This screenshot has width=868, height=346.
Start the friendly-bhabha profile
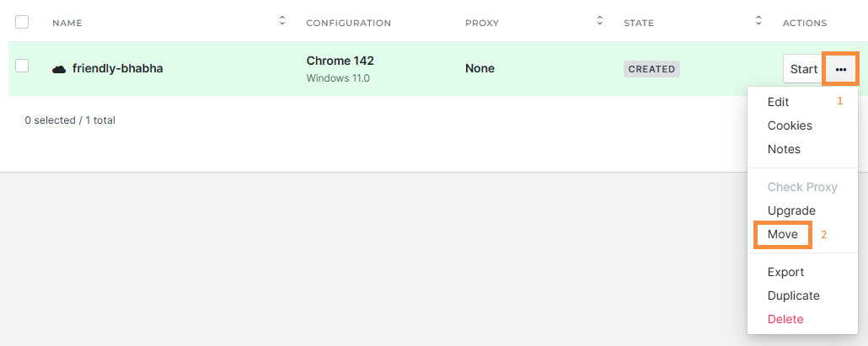pyautogui.click(x=803, y=69)
